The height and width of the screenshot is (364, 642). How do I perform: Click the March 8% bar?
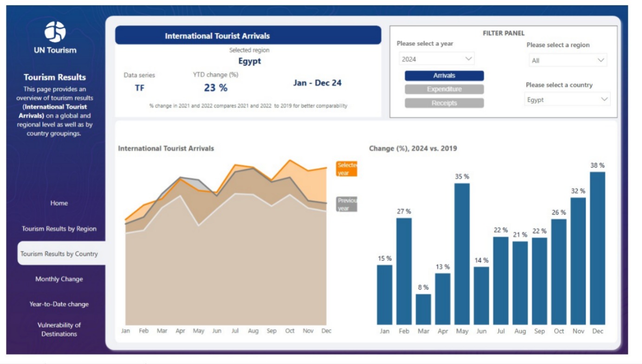(x=423, y=309)
